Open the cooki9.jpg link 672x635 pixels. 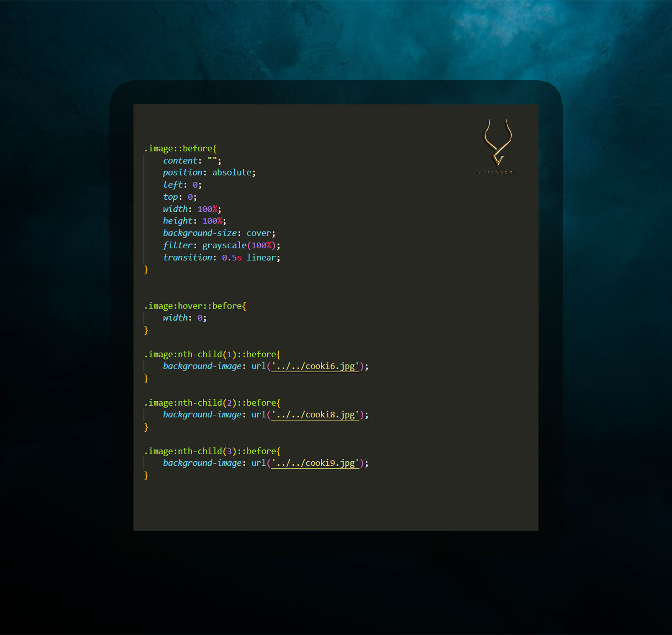(x=314, y=463)
